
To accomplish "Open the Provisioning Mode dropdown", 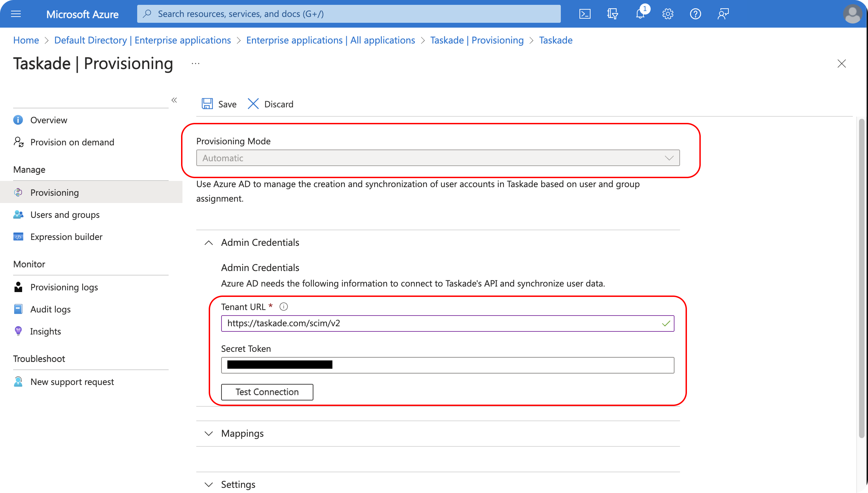I will coord(438,158).
